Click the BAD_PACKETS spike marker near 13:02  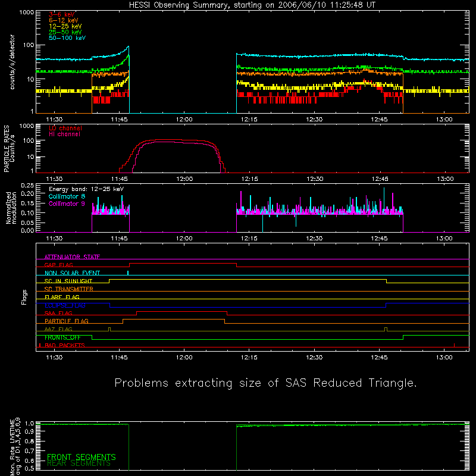coord(454,345)
